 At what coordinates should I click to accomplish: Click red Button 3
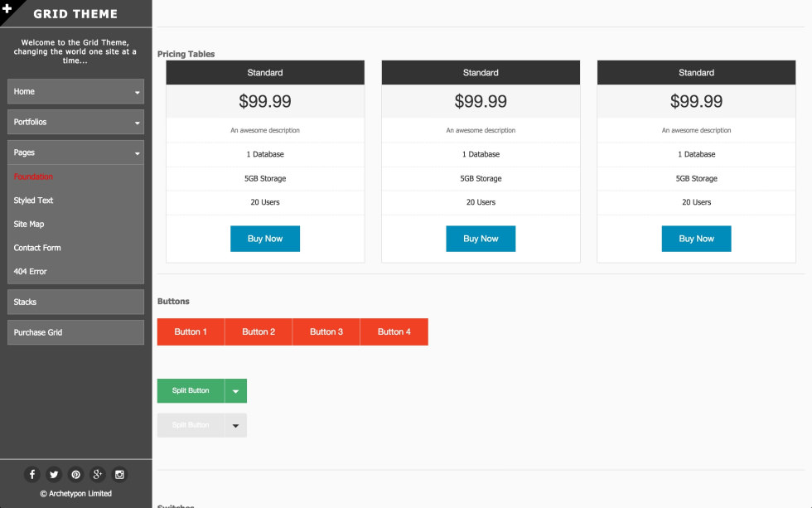point(326,332)
